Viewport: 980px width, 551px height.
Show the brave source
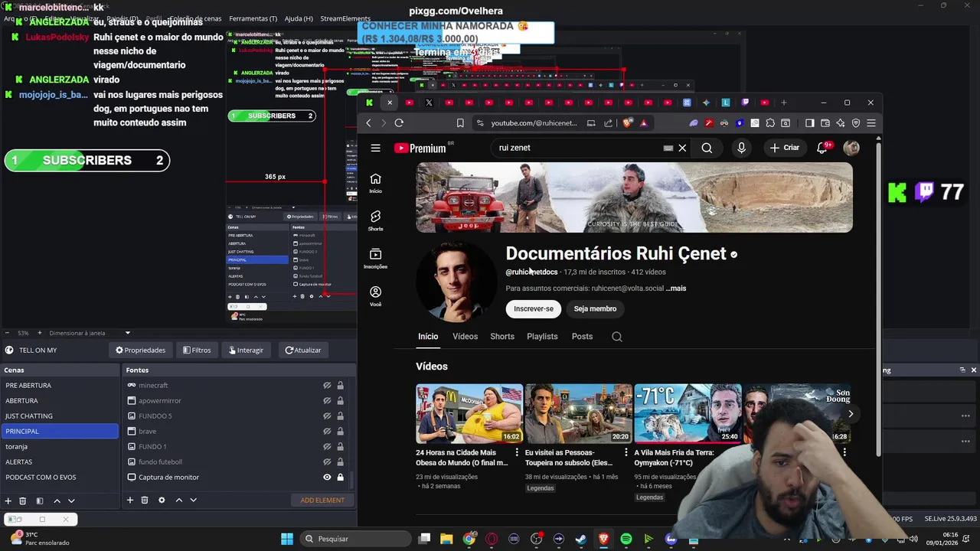(x=327, y=432)
